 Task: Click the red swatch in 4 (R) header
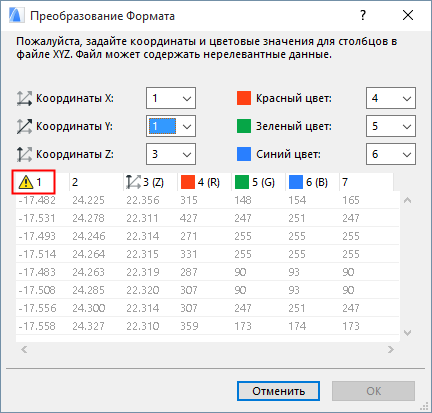point(188,182)
